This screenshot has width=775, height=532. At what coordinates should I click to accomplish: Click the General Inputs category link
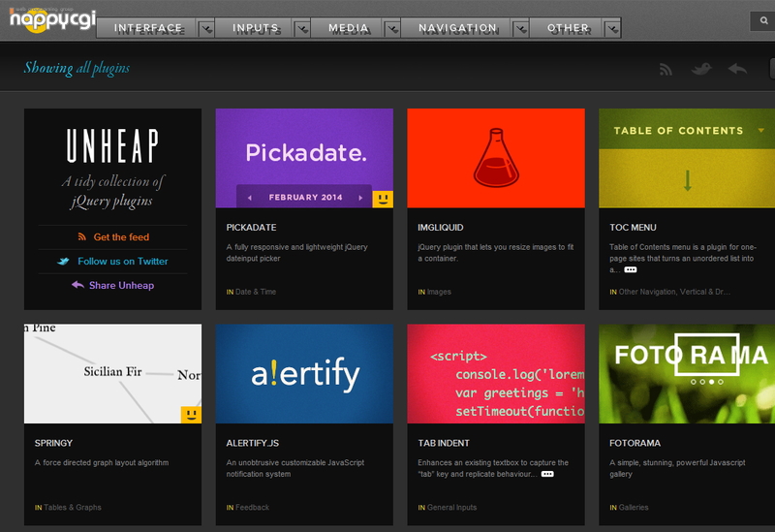tap(451, 507)
